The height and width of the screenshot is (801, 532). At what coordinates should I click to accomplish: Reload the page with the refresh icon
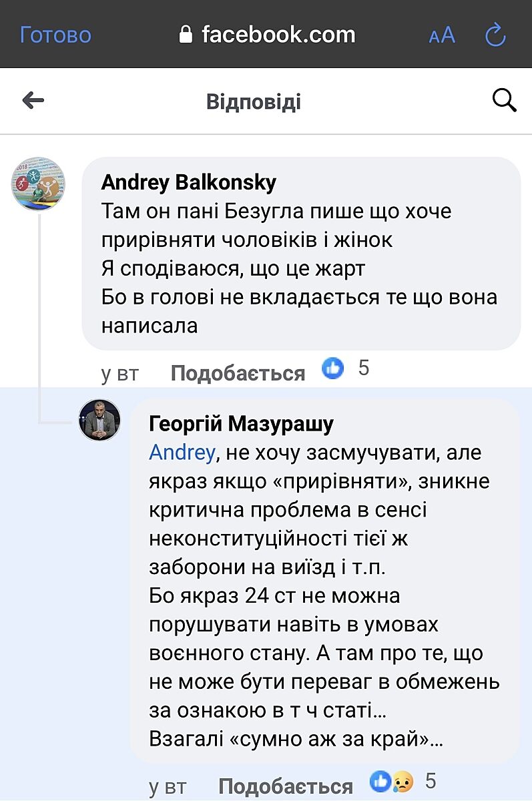pos(495,35)
